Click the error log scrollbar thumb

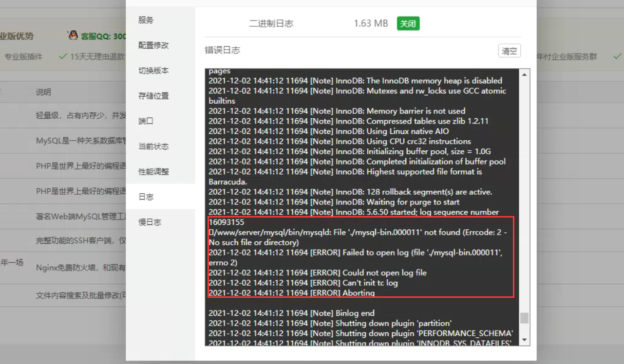coord(524,318)
